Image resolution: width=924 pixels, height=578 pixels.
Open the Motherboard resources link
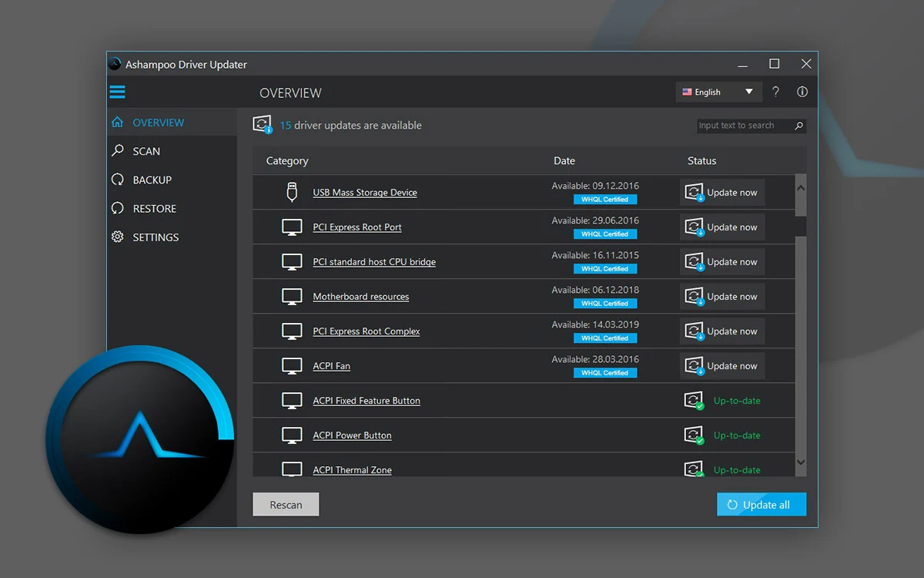pyautogui.click(x=361, y=297)
